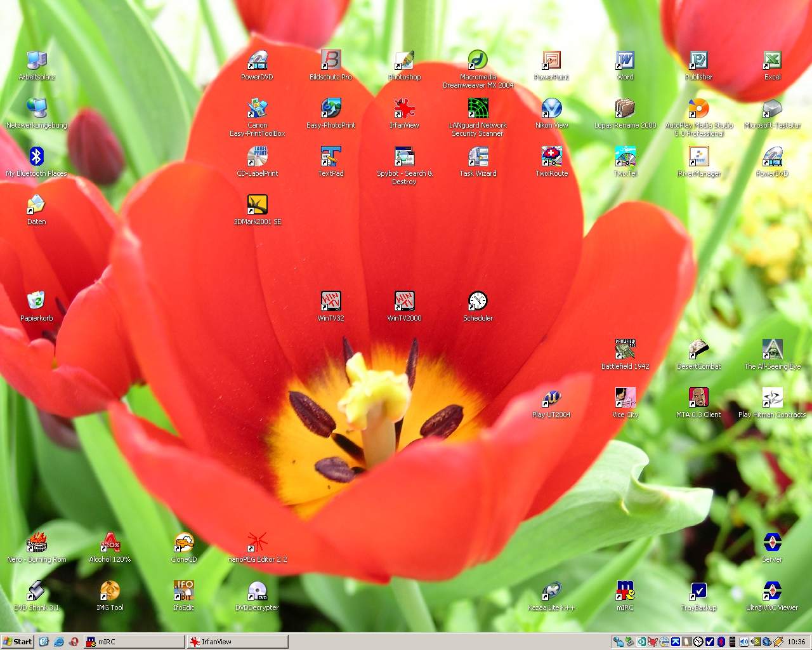Click the WinTV2000 desktop icon
812x650 pixels.
(404, 301)
